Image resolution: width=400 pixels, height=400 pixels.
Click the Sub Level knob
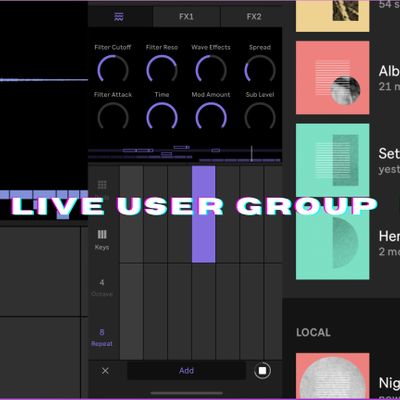click(260, 117)
